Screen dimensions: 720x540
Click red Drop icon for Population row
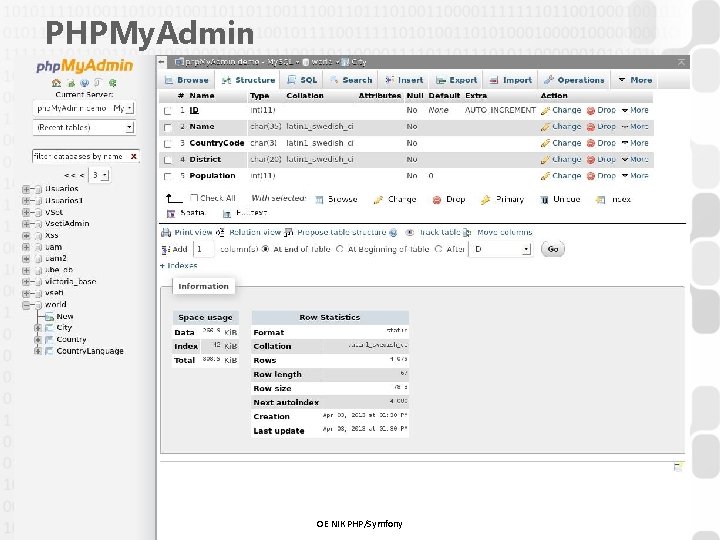tap(591, 176)
